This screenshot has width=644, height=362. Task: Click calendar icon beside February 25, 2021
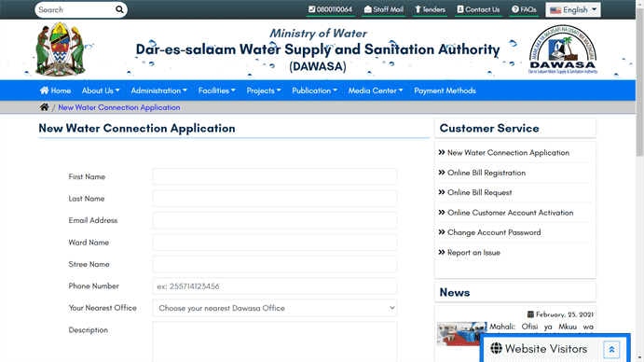[530, 314]
